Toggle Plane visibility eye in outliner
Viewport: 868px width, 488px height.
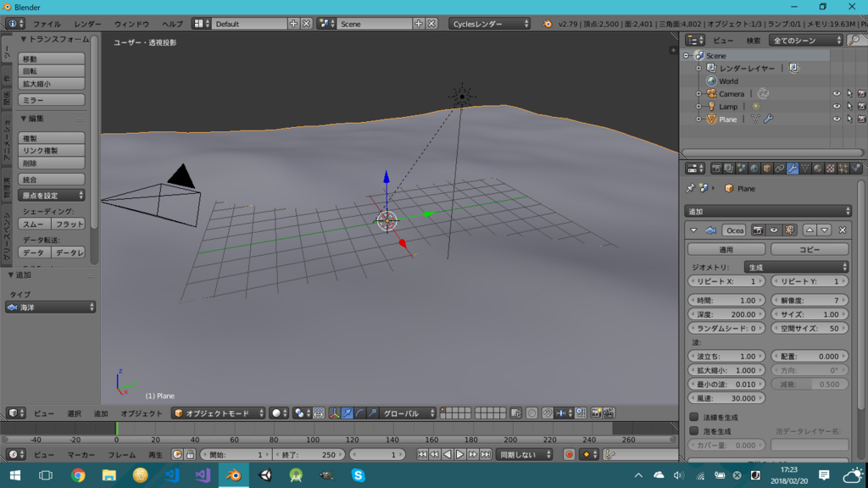point(837,119)
